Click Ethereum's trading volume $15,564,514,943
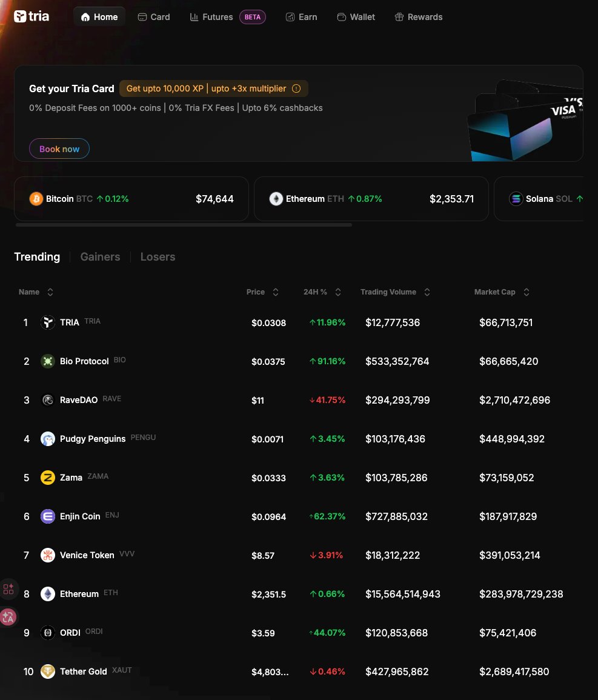This screenshot has width=598, height=700. point(403,594)
